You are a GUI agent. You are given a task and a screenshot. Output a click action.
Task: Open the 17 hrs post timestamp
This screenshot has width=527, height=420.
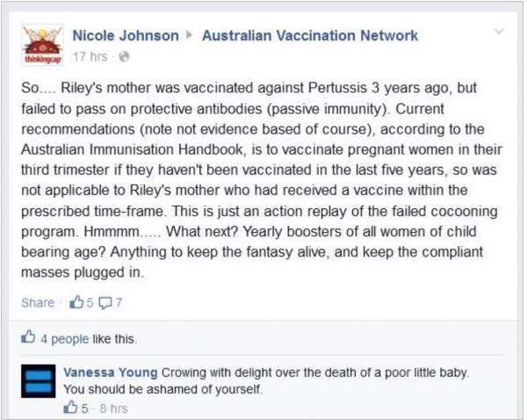pos(90,56)
